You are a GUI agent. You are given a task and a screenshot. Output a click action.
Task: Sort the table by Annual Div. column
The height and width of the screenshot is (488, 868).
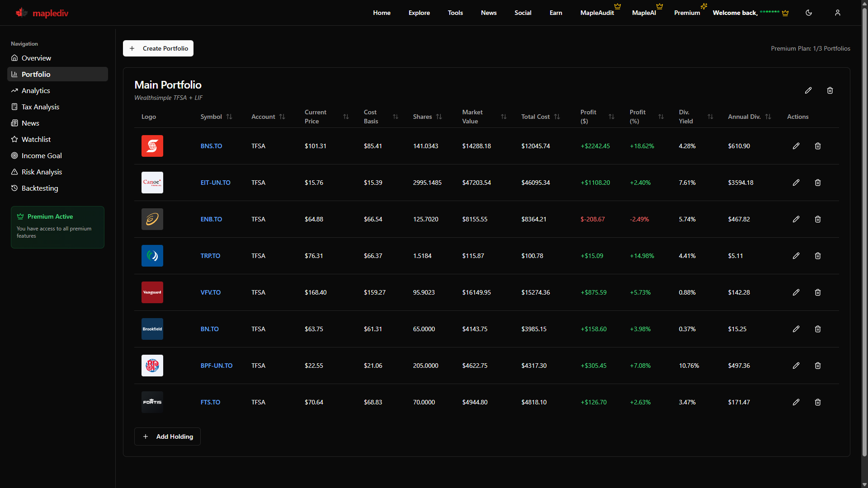pos(768,117)
